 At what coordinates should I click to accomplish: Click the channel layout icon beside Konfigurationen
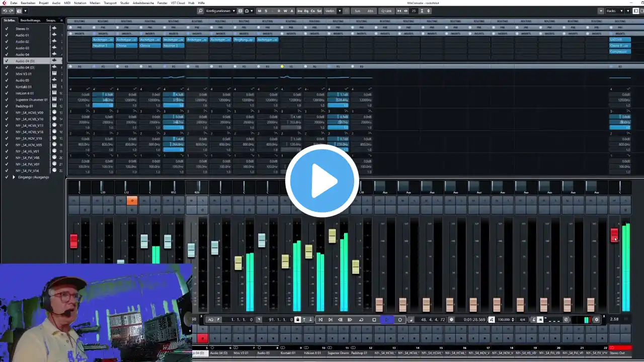tap(240, 11)
